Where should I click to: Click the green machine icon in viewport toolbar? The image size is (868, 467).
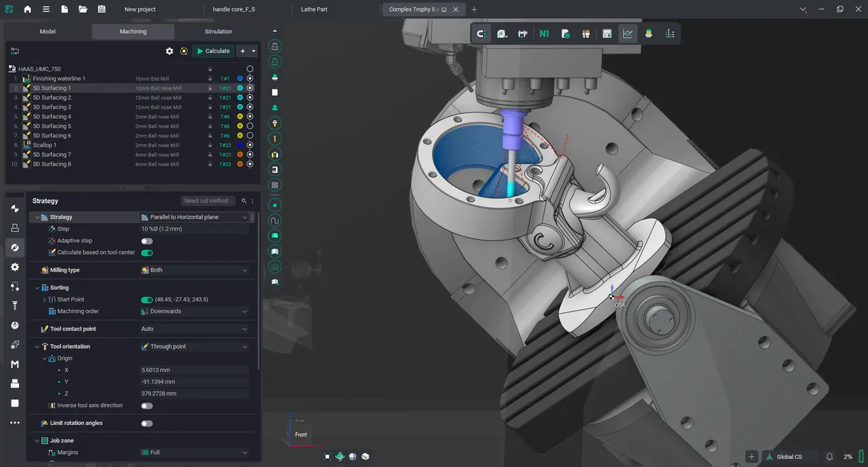pos(648,33)
